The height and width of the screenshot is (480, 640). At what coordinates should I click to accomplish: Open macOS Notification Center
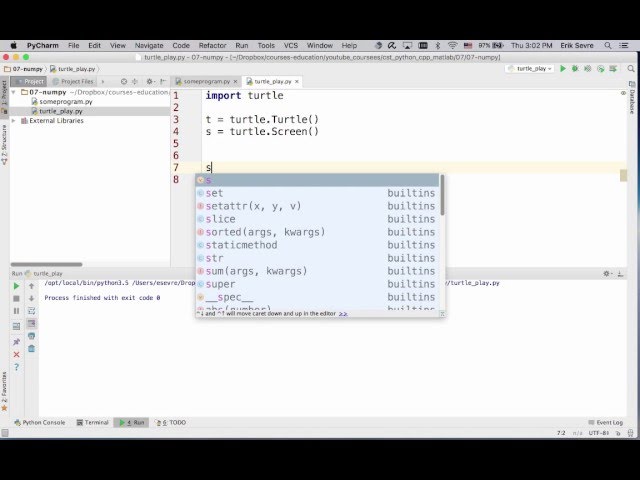coord(624,45)
